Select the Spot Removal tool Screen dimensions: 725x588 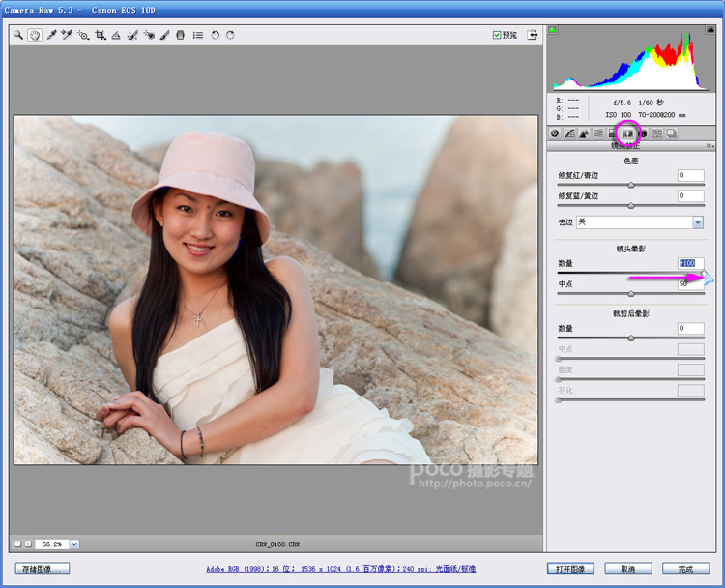coord(132,35)
